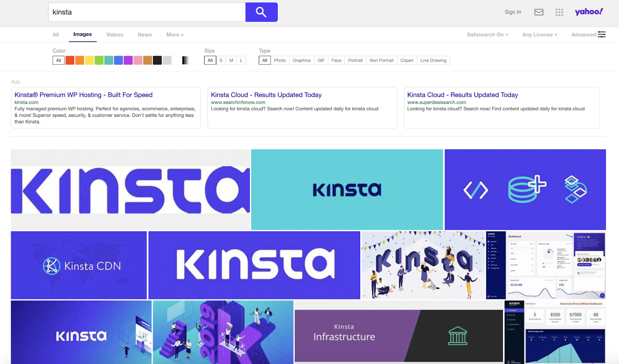Image resolution: width=619 pixels, height=364 pixels.
Task: Filter by small size S
Action: tap(221, 60)
